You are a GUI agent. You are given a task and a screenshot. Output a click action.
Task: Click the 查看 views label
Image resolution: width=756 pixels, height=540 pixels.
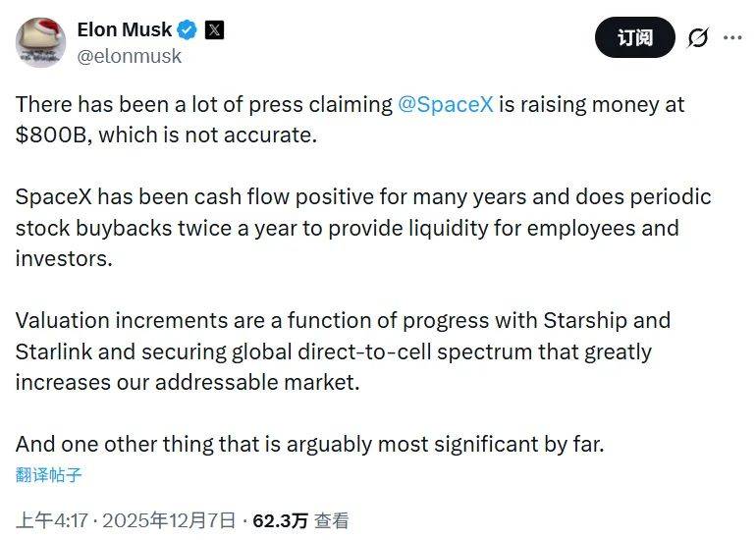point(331,520)
